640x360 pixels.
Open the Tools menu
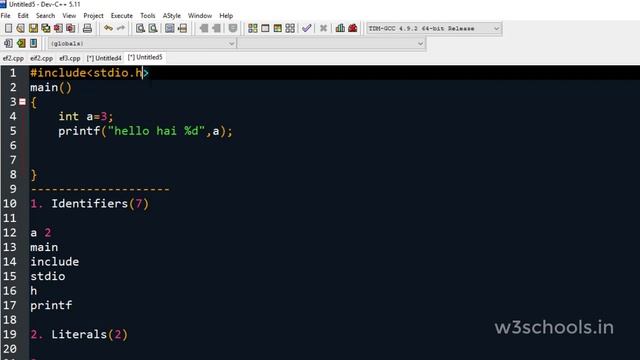148,16
